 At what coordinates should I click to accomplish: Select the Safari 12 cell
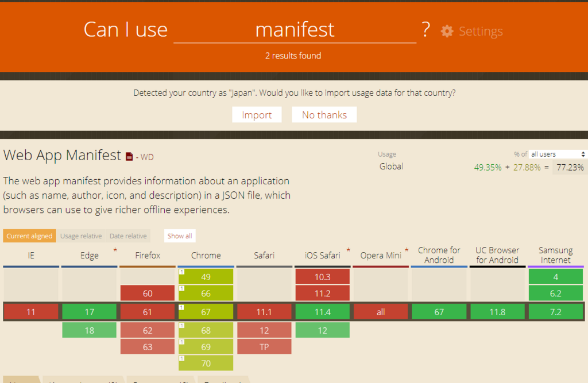pyautogui.click(x=264, y=330)
